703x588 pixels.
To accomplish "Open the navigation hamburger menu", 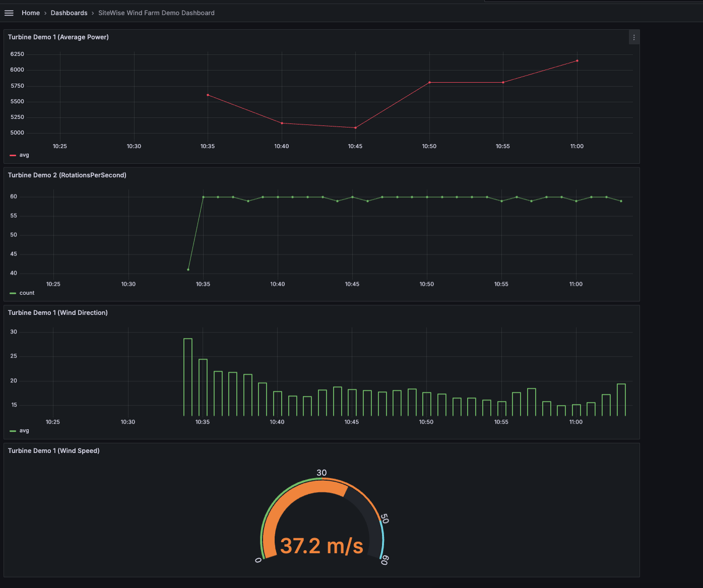I will [9, 13].
